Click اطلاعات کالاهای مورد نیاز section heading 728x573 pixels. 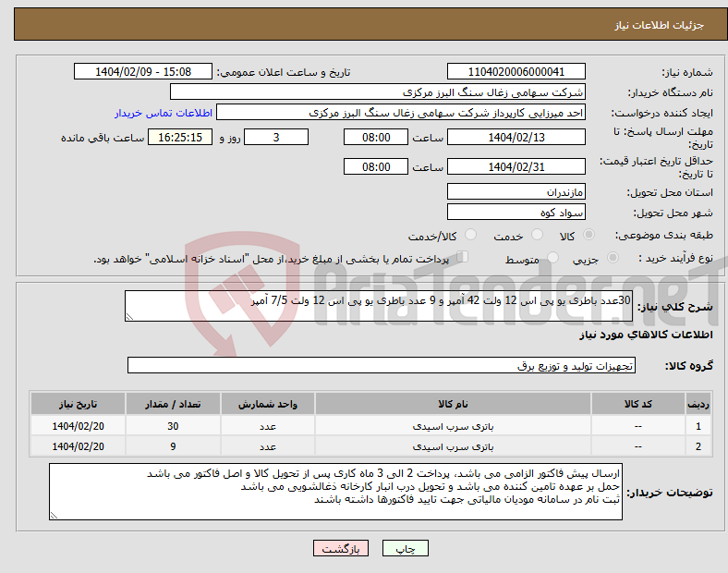(646, 335)
